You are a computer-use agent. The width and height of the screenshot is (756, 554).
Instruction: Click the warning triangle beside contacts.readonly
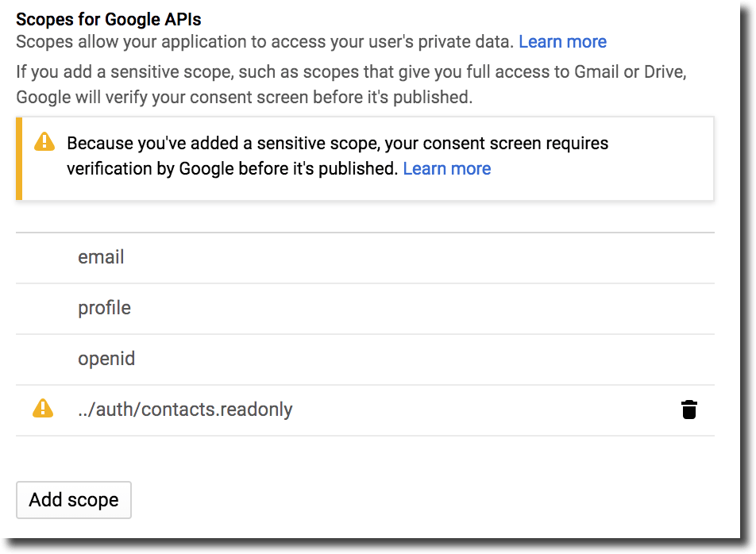coord(42,409)
